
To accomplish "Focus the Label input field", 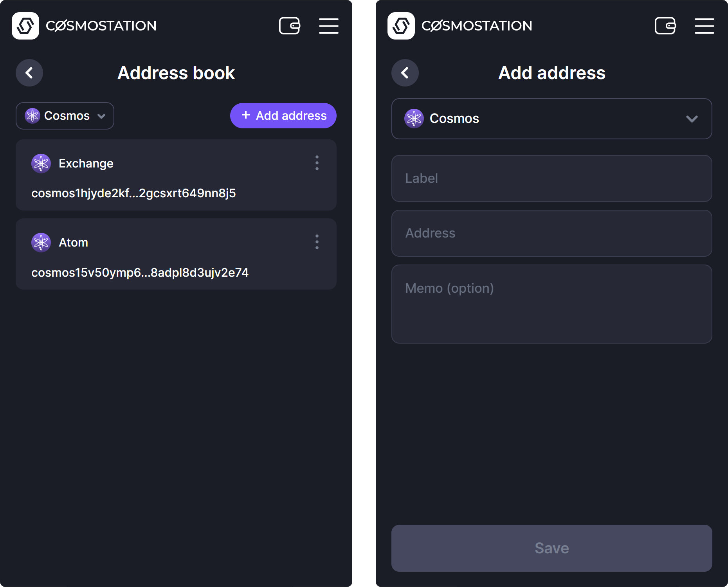I will pos(552,178).
